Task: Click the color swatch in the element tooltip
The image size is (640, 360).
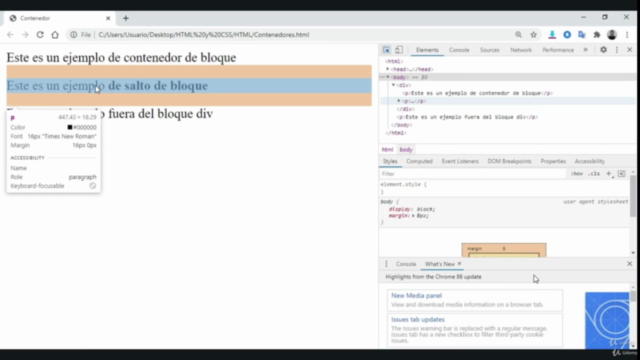Action: [x=70, y=127]
